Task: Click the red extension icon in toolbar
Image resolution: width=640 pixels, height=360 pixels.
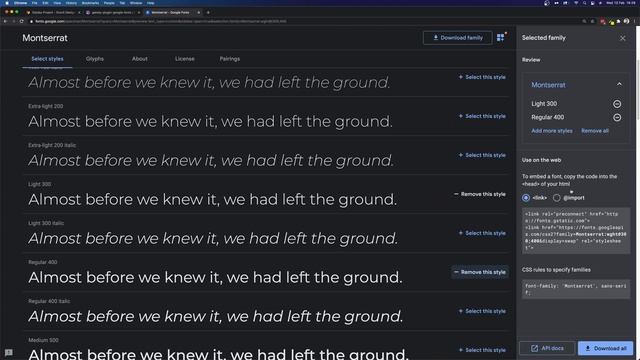Action: coord(602,21)
